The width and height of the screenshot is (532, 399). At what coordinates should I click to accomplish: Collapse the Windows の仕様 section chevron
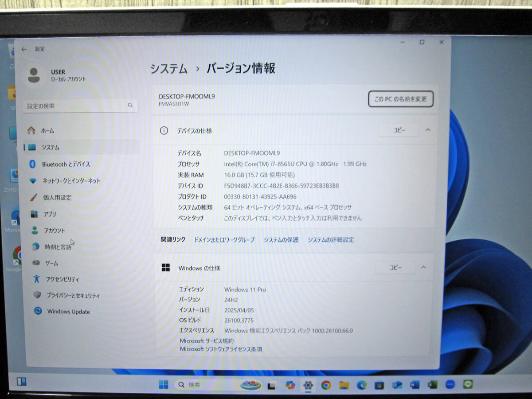point(423,267)
